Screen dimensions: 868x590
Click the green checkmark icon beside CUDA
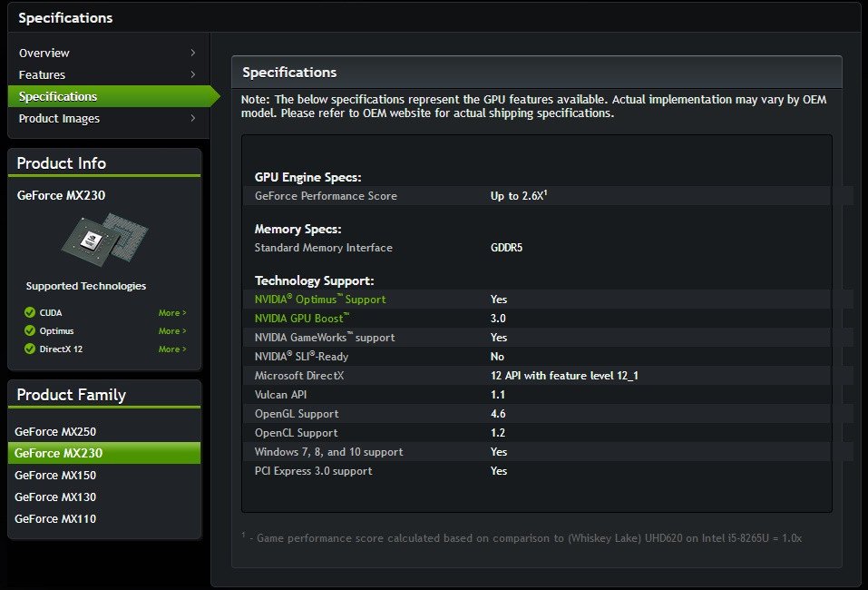tap(30, 313)
